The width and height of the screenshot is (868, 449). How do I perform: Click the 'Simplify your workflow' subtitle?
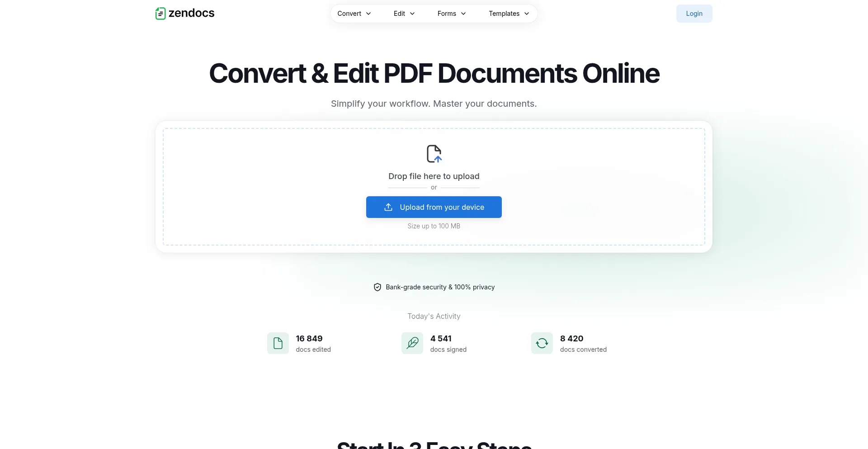point(434,104)
